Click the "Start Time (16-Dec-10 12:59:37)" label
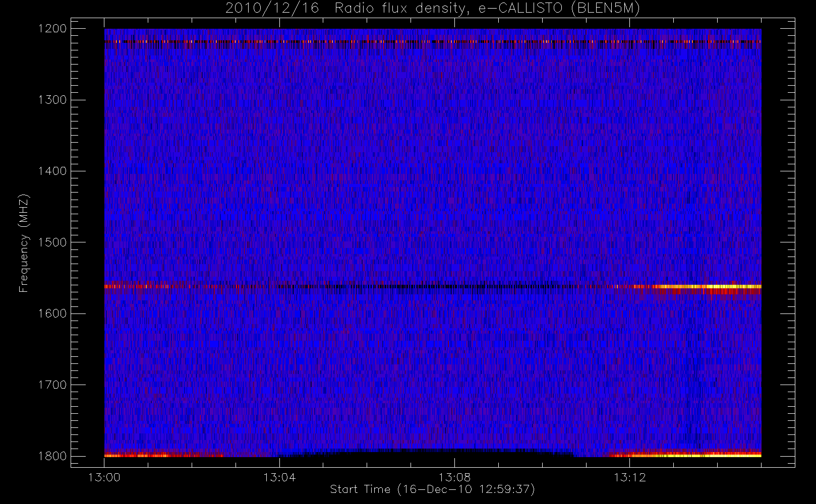This screenshot has height=504, width=816. pyautogui.click(x=432, y=489)
